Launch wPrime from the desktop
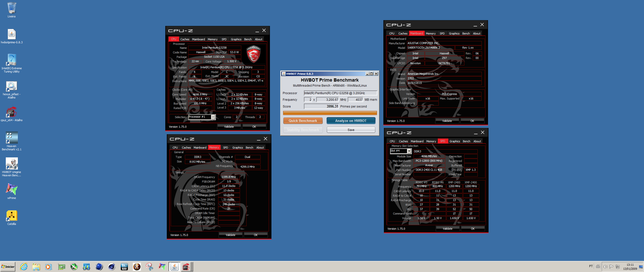Screen dimensions: 644x272 click(x=12, y=191)
